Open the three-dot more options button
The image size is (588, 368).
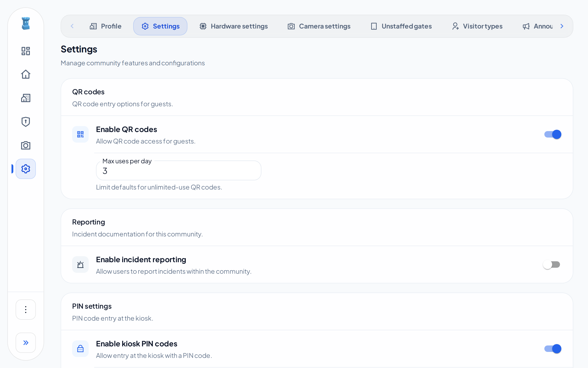point(25,309)
